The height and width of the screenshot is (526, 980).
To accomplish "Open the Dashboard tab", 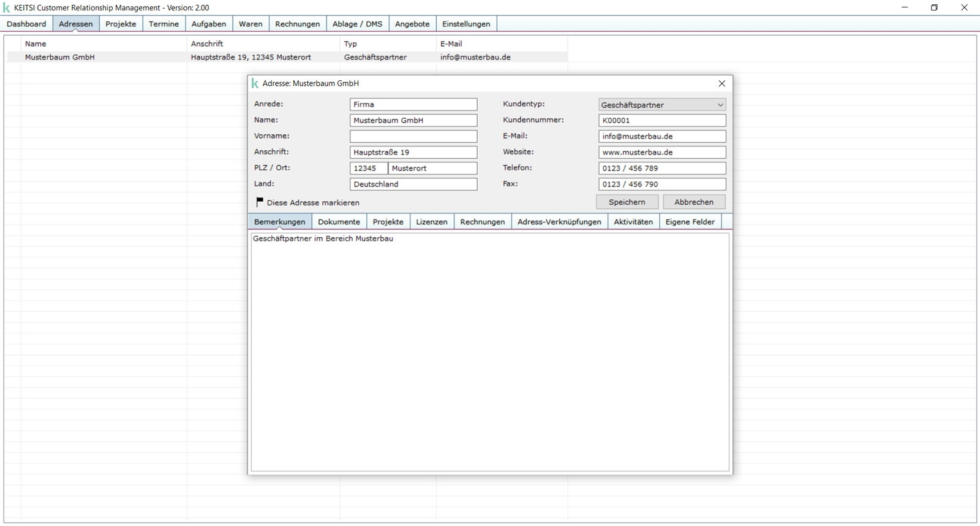I will point(26,24).
